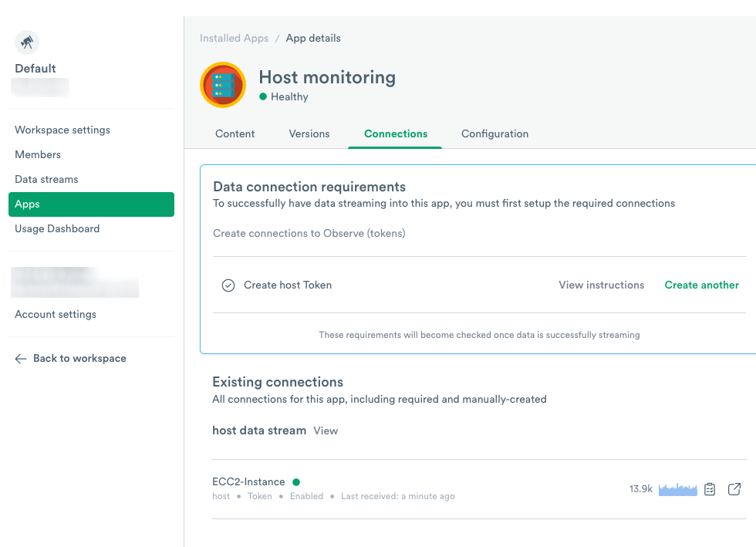756x547 pixels.
Task: Click the Observe telescope logo icon
Action: pyautogui.click(x=27, y=42)
